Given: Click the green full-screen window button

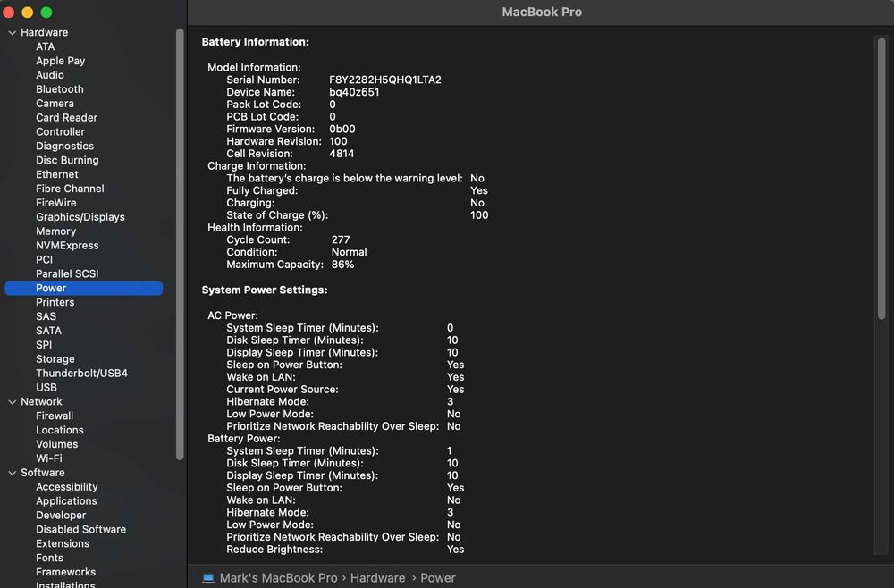Looking at the screenshot, I should point(46,12).
